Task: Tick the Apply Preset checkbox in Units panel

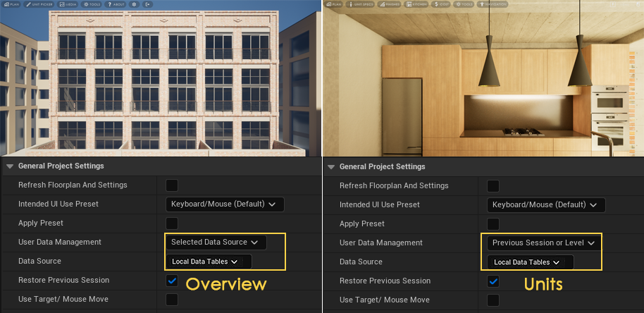Action: click(493, 223)
